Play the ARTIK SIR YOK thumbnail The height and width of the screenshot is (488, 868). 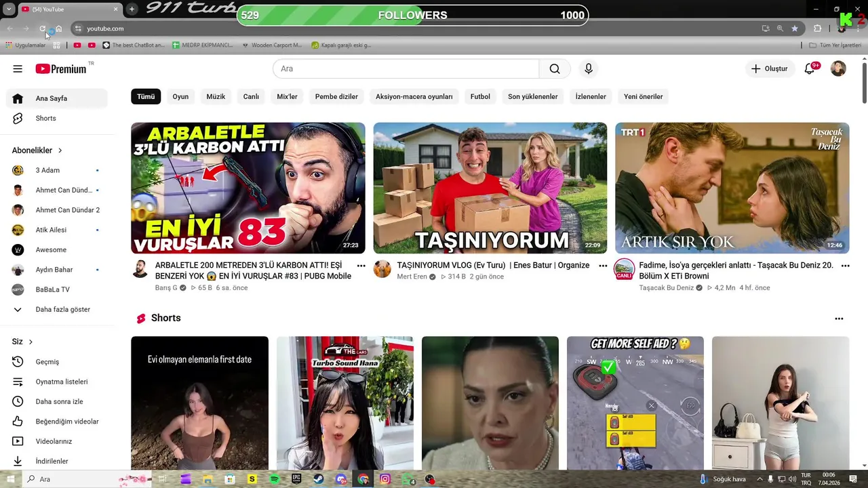click(x=732, y=188)
